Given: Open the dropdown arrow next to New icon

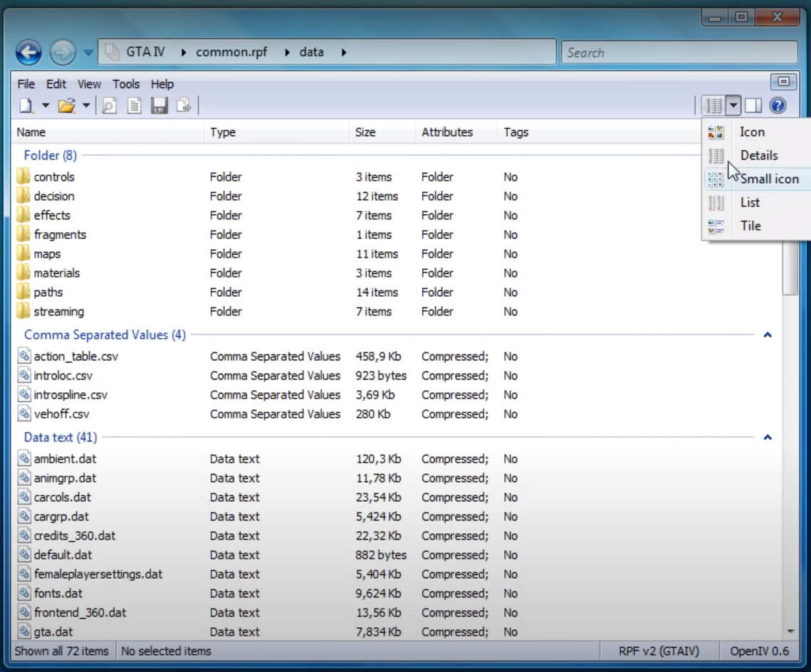Looking at the screenshot, I should pos(46,106).
